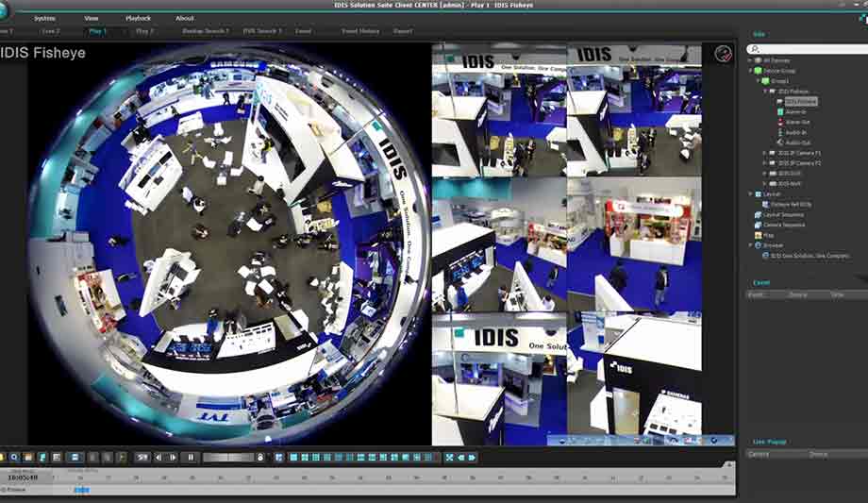
Task: Click the fast rewind playback button
Action: pos(142,457)
